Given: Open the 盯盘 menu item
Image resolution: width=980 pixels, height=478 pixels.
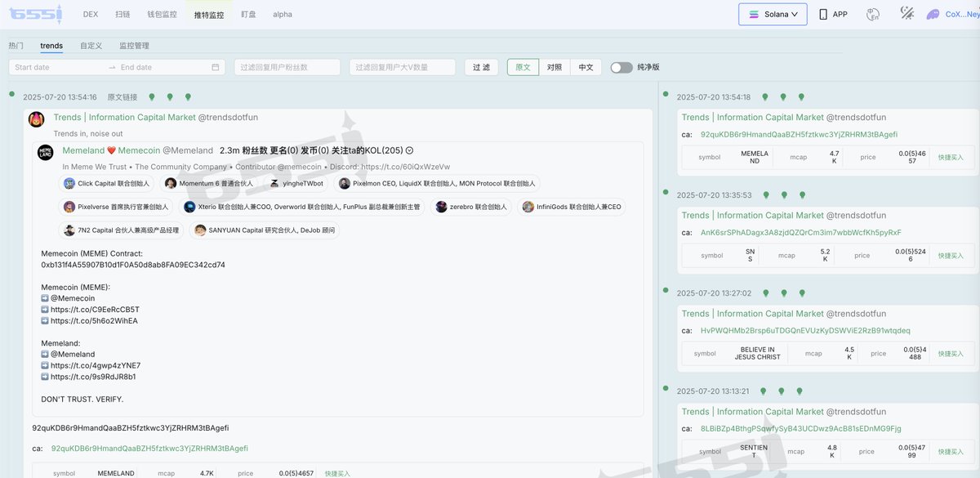Looking at the screenshot, I should coord(249,14).
